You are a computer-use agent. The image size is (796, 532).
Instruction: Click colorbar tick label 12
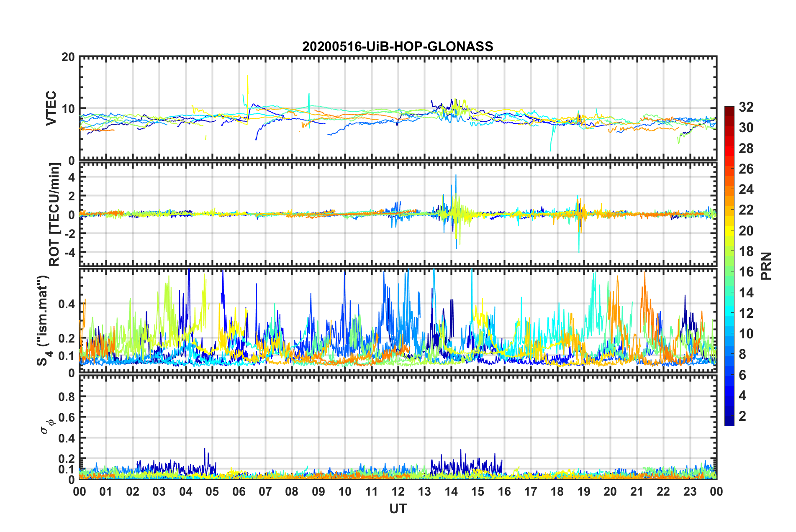(746, 313)
